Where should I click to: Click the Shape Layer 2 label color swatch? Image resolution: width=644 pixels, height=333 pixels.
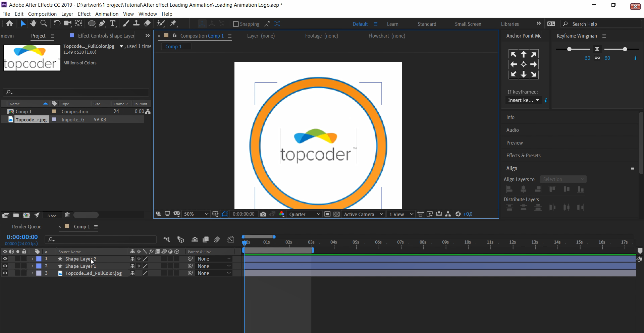pyautogui.click(x=39, y=259)
